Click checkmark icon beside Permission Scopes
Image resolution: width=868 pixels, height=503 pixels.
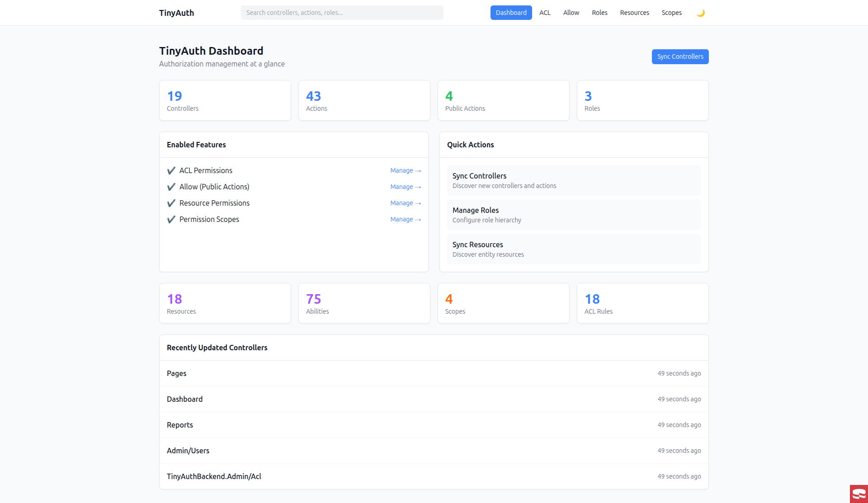171,220
